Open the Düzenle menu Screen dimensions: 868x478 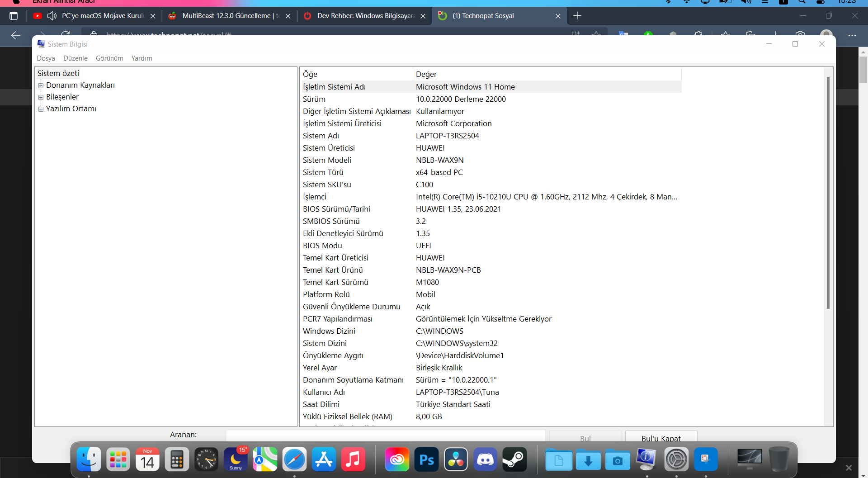pyautogui.click(x=75, y=58)
